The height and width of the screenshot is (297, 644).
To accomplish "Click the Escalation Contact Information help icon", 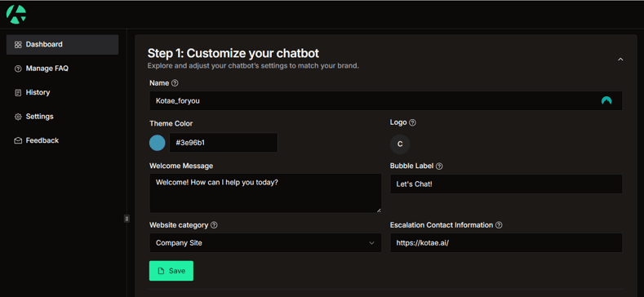I will pyautogui.click(x=499, y=225).
